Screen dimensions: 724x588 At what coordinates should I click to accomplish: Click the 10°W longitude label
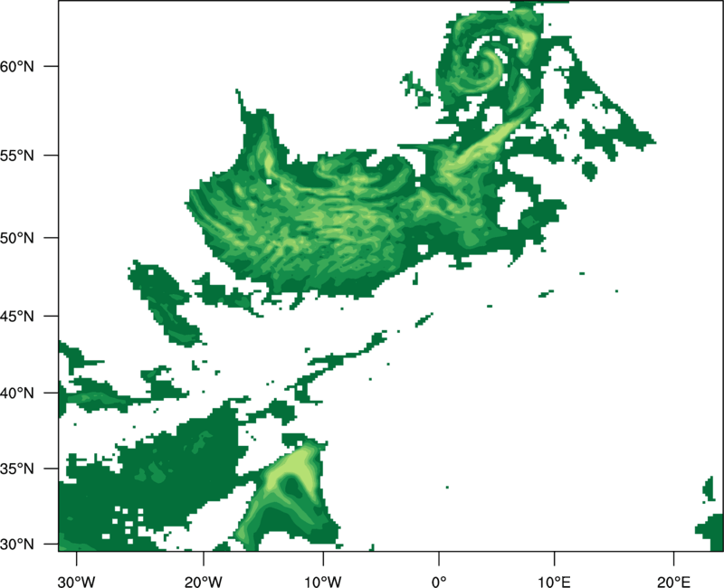pos(323,582)
